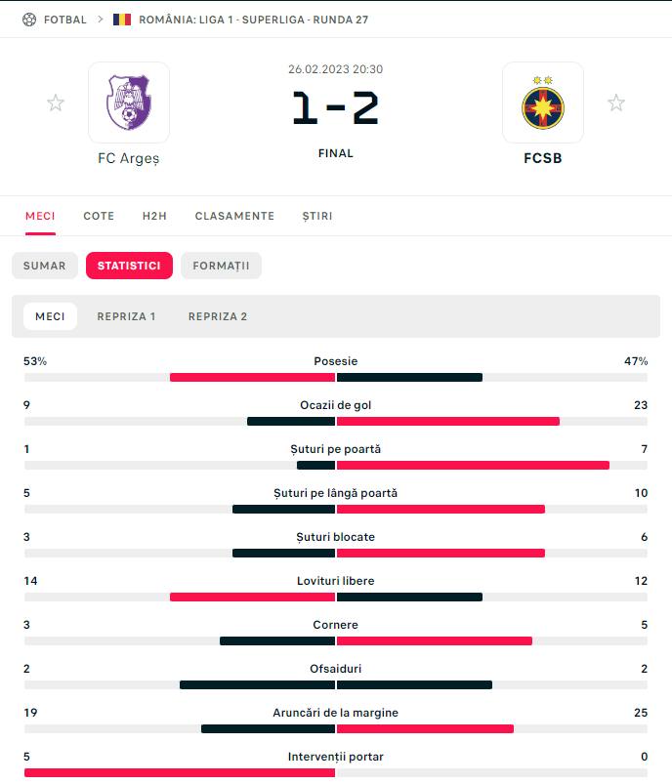Open the H2H tab
Image resolution: width=672 pixels, height=784 pixels.
tap(154, 216)
